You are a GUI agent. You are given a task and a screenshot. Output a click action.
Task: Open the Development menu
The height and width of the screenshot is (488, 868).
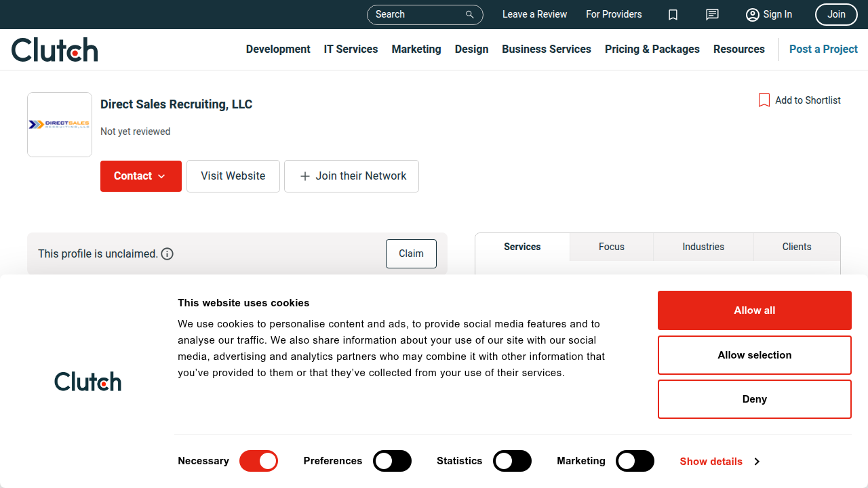pos(278,49)
